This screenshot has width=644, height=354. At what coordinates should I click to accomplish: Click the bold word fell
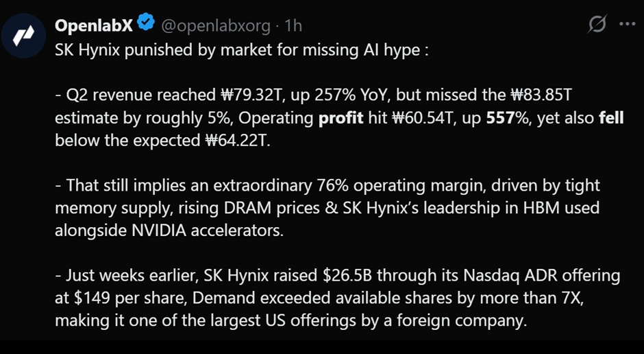(x=611, y=117)
